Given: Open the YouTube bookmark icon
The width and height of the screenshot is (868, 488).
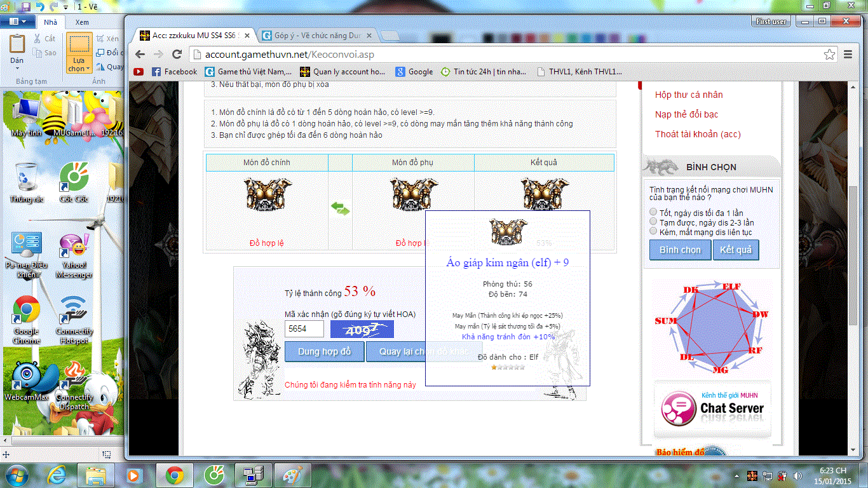Looking at the screenshot, I should pyautogui.click(x=139, y=72).
